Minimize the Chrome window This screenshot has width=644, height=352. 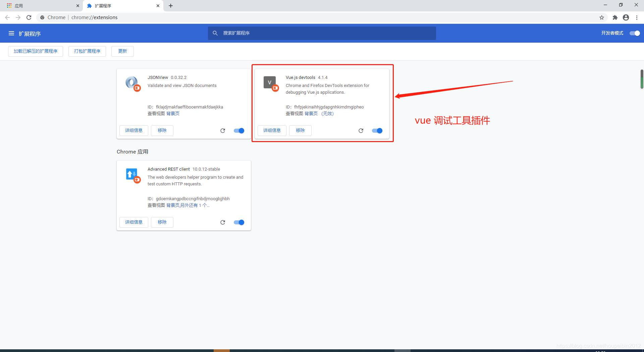[x=605, y=5]
